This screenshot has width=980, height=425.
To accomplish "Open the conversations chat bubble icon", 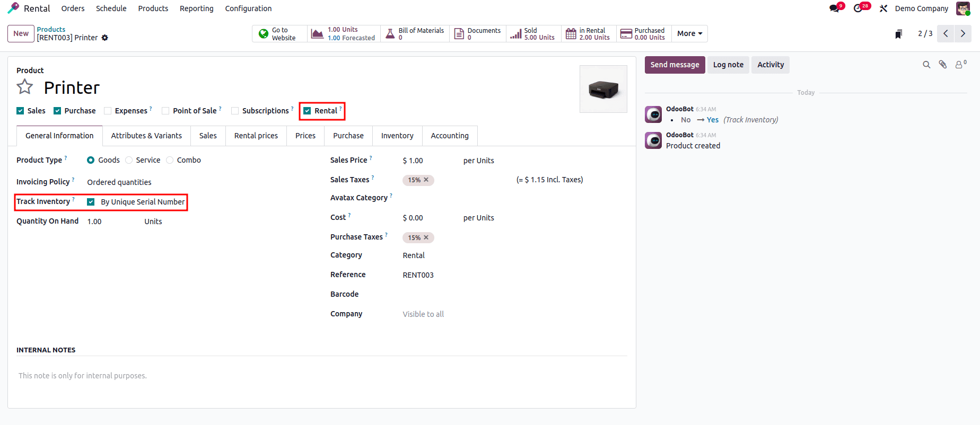I will tap(835, 8).
